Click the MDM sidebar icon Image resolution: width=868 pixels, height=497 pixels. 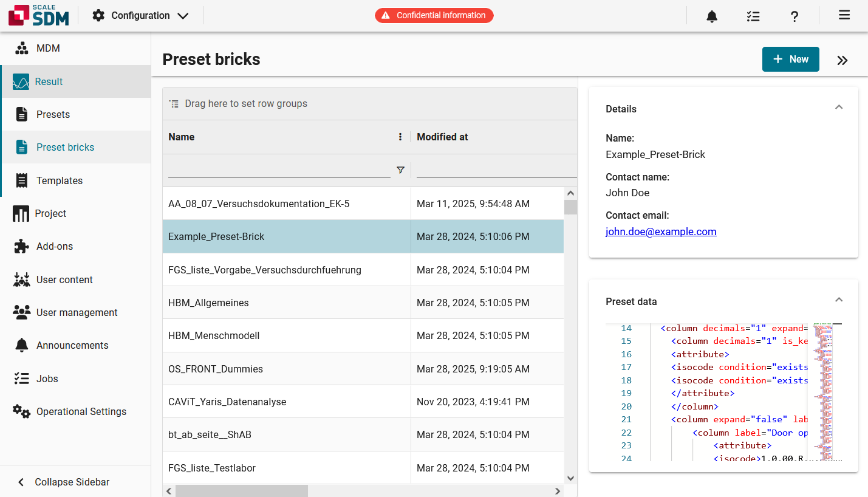[x=22, y=49]
